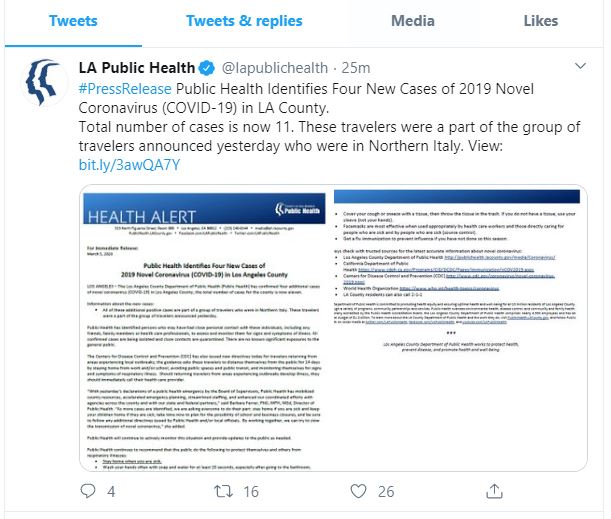Open the Likes tab
Image resolution: width=611 pixels, height=519 pixels.
(540, 21)
